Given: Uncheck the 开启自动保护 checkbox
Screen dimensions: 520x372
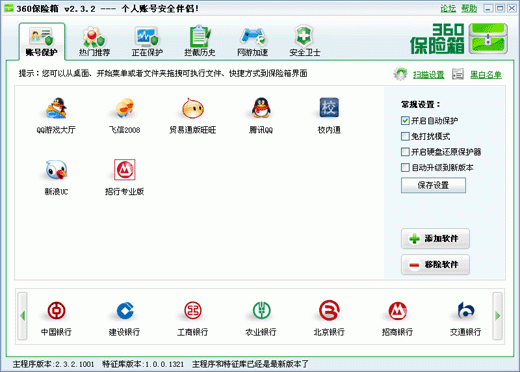Looking at the screenshot, I should [x=405, y=121].
